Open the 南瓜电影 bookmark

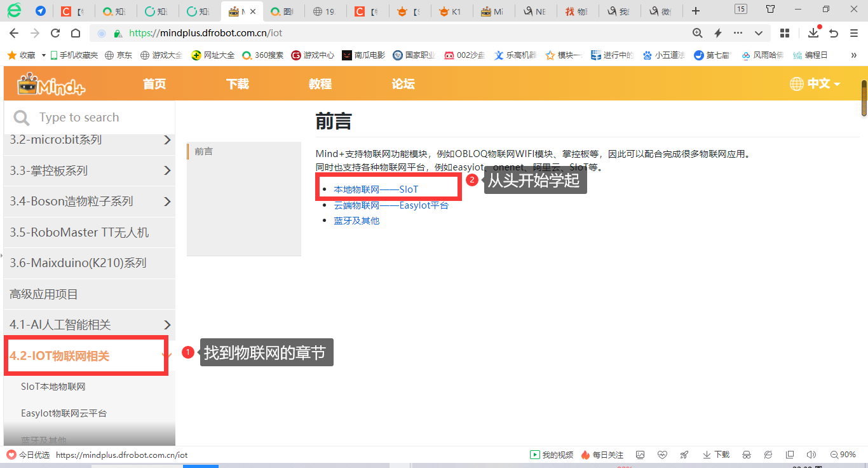point(363,55)
